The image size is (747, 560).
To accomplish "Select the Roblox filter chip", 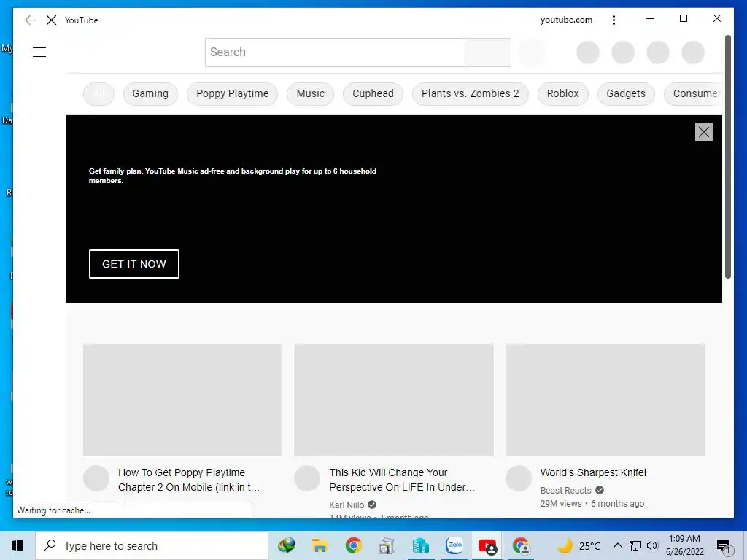I will pos(562,94).
